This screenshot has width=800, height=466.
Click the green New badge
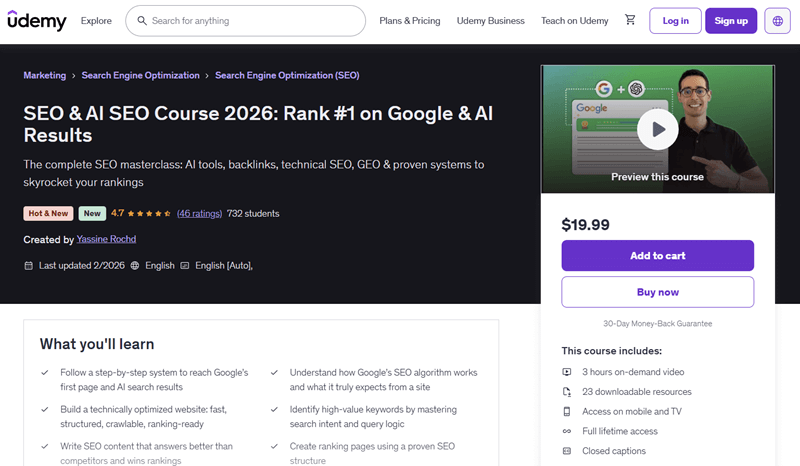click(92, 213)
